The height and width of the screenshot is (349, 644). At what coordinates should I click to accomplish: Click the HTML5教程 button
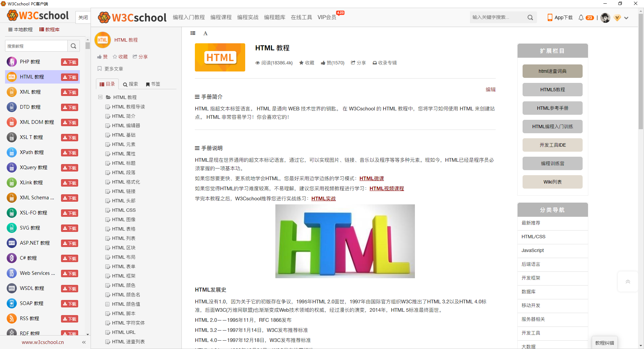point(552,90)
